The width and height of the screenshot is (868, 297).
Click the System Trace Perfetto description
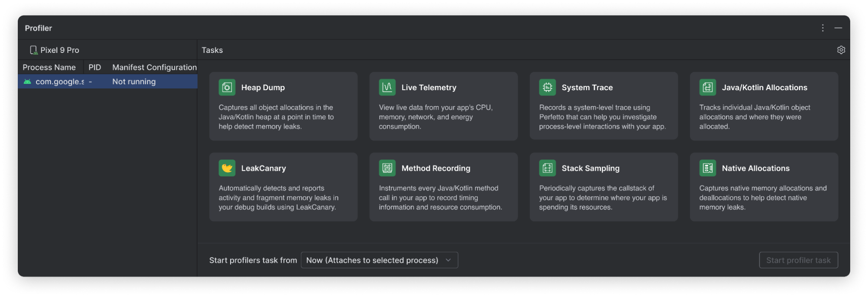coord(602,117)
